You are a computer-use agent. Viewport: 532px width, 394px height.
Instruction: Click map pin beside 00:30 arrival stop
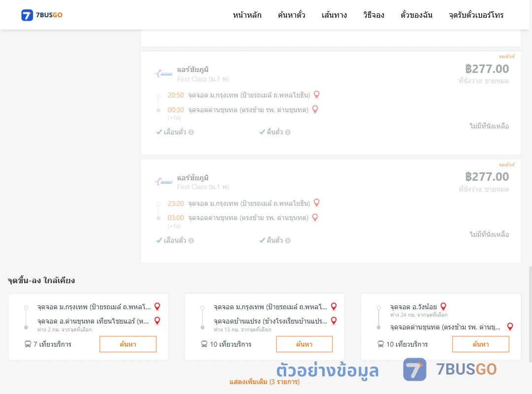(315, 109)
